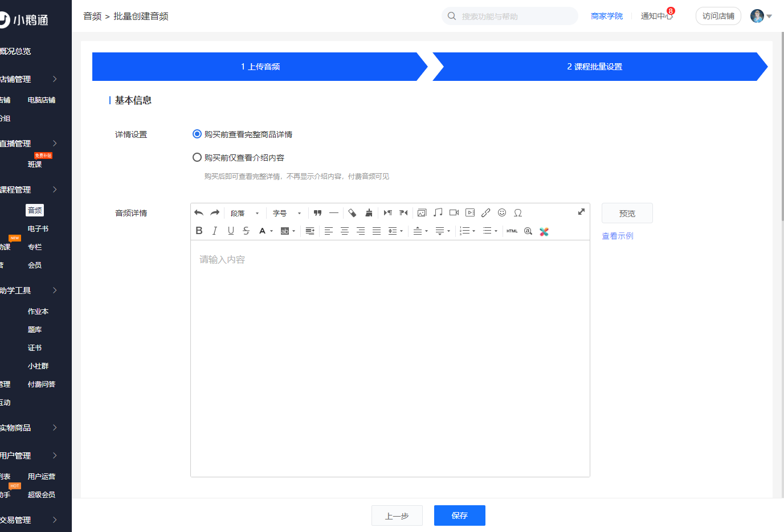Click the 保存 save button

point(460,515)
